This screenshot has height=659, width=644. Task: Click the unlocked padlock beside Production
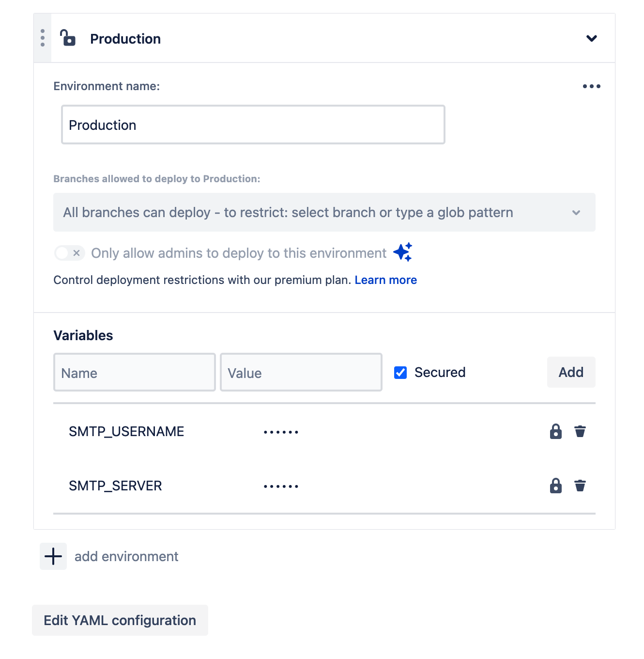coord(67,38)
